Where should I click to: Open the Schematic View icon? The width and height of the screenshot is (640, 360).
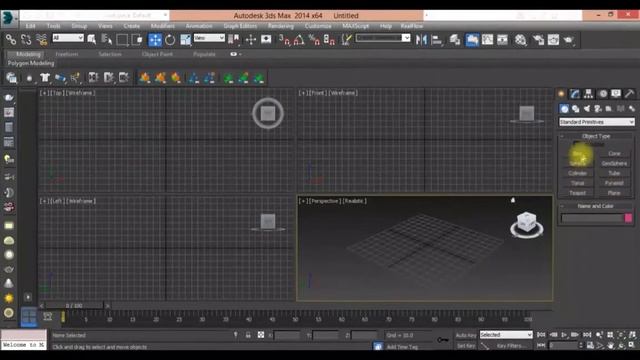pyautogui.click(x=502, y=40)
